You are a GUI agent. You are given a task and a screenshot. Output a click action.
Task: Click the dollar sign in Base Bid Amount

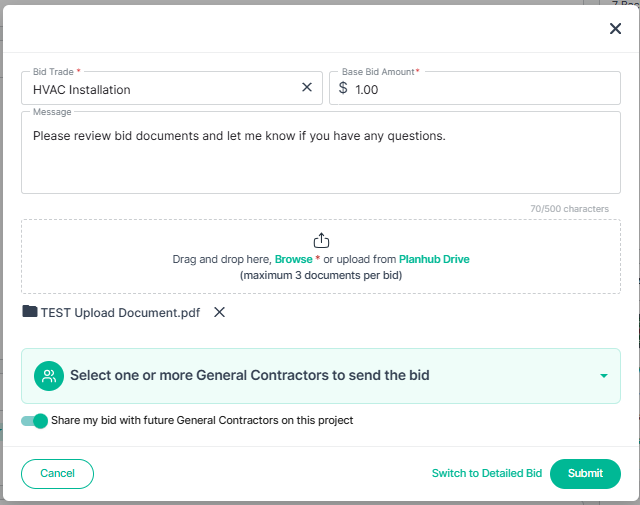click(343, 88)
